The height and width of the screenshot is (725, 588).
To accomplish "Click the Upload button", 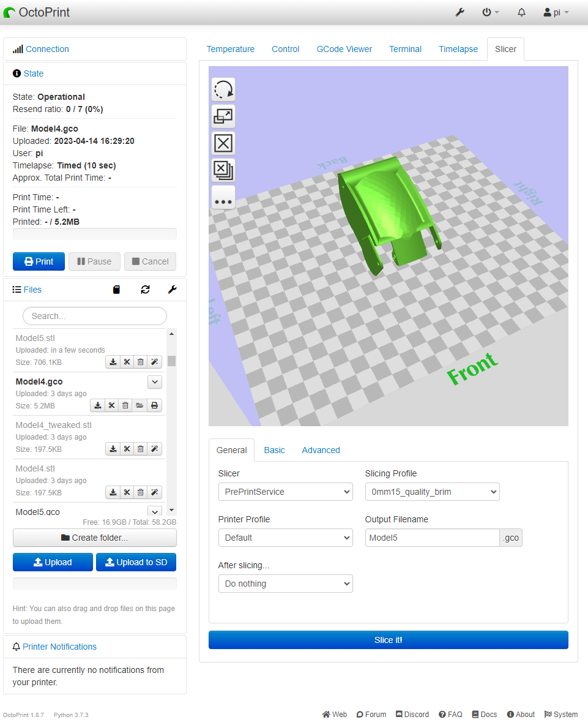I will pyautogui.click(x=53, y=562).
